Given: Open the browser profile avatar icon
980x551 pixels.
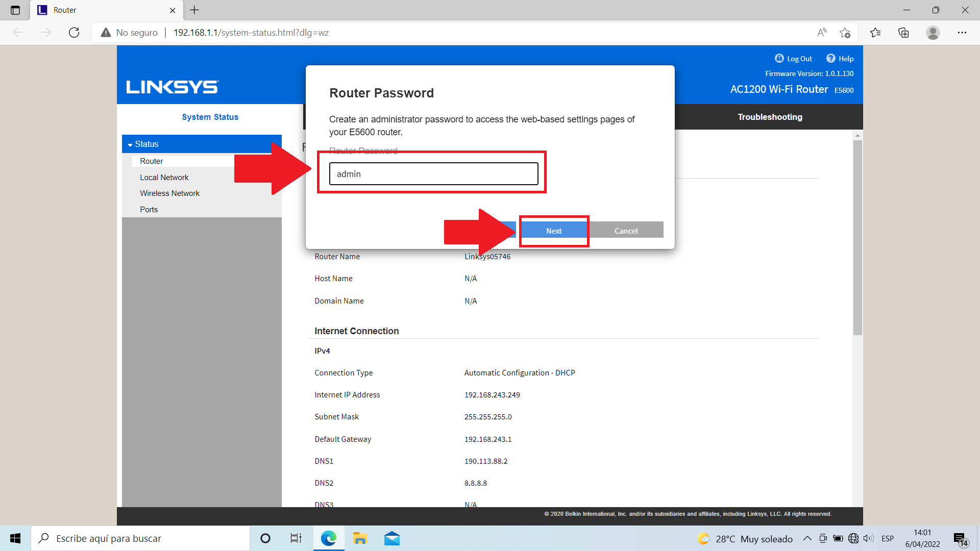Looking at the screenshot, I should coord(933,33).
